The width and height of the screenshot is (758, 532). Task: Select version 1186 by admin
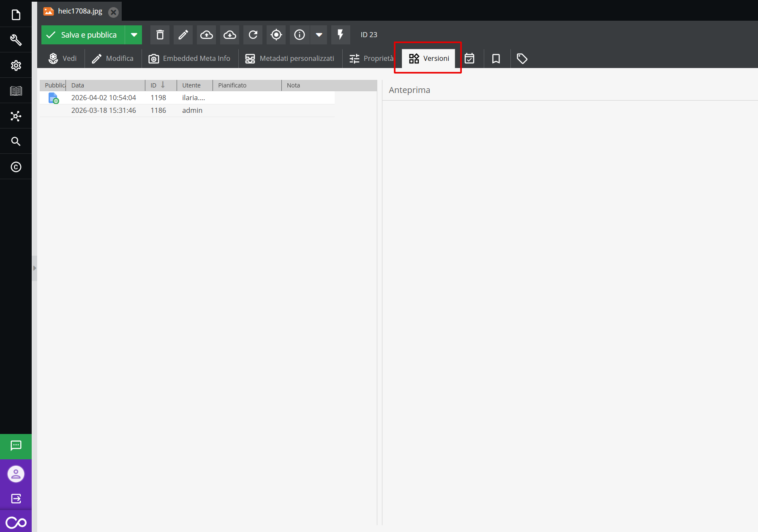point(158,110)
